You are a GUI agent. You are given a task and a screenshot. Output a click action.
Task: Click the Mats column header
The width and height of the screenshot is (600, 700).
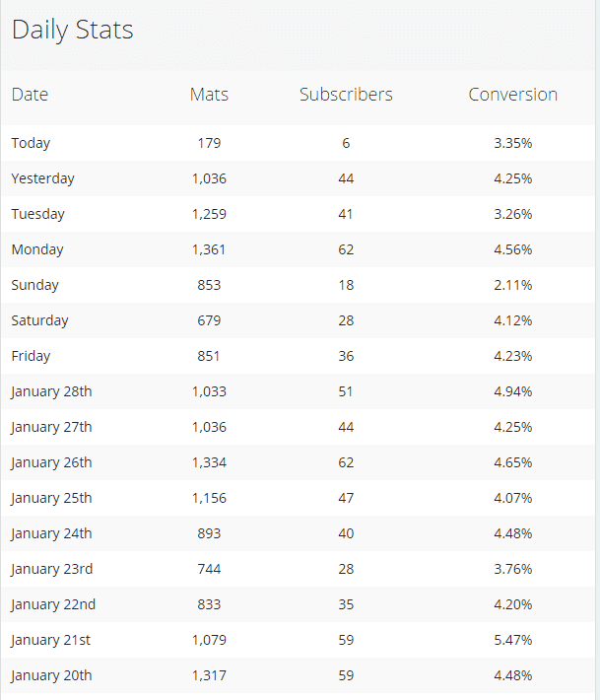point(209,95)
